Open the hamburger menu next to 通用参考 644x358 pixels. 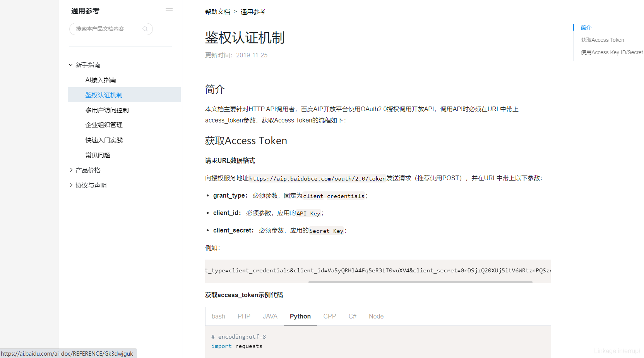pyautogui.click(x=169, y=10)
